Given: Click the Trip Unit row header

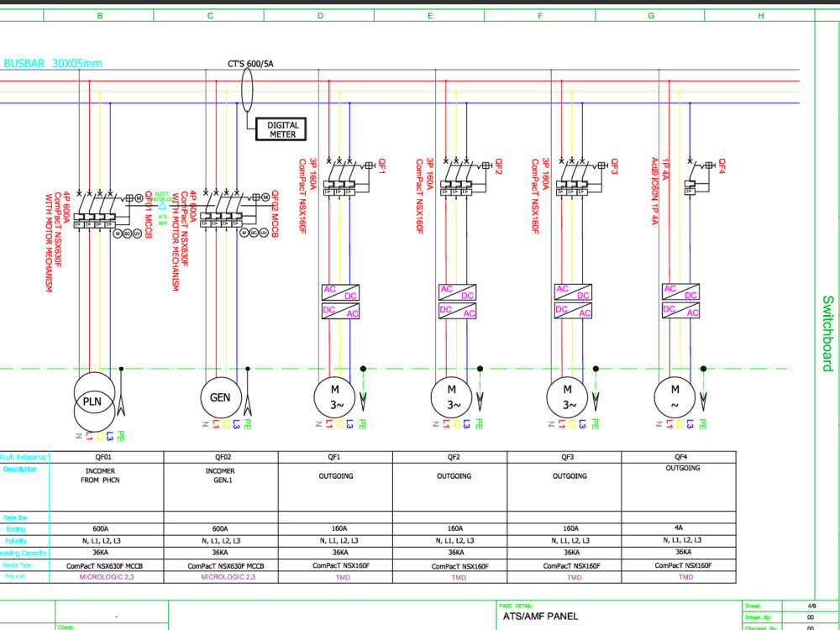Looking at the screenshot, I should point(15,577).
